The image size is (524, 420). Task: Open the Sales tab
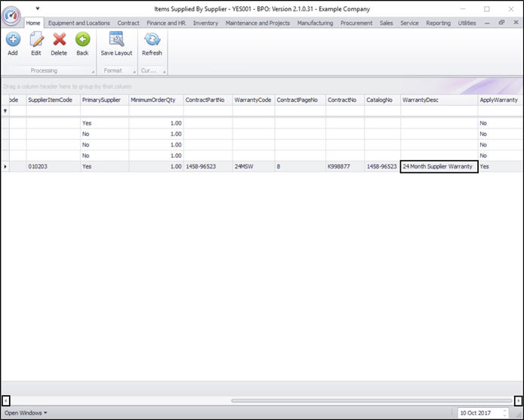coord(387,23)
